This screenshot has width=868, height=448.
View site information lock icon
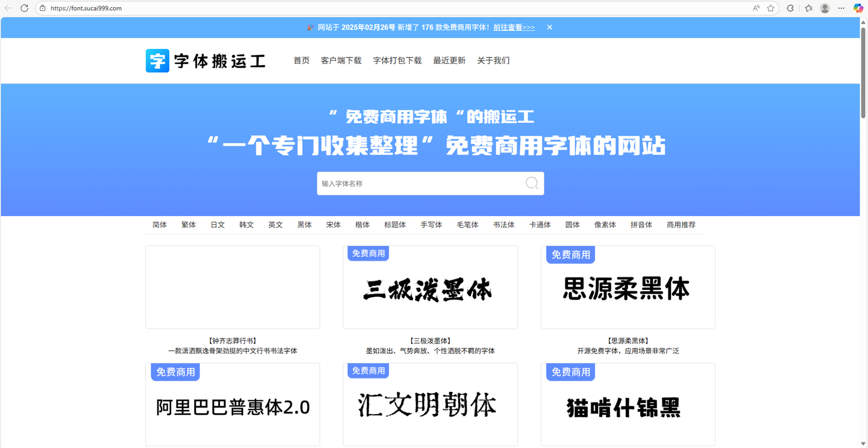pos(43,8)
